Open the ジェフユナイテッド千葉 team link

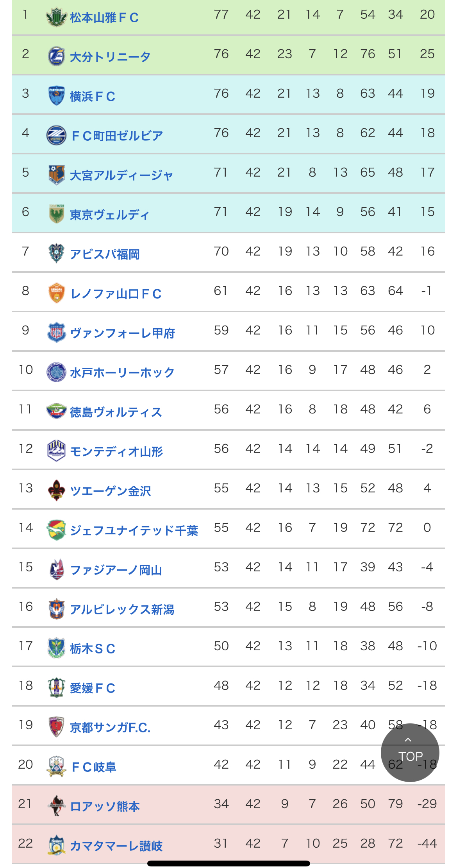click(134, 530)
